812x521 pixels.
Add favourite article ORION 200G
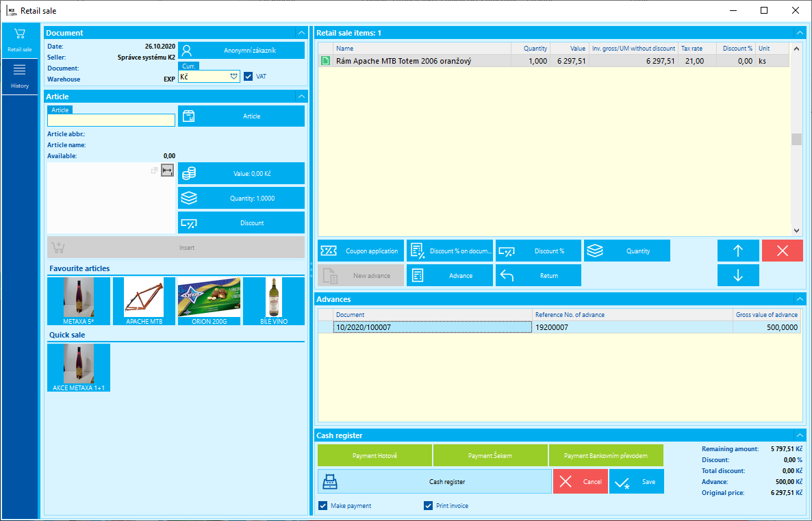(210, 301)
